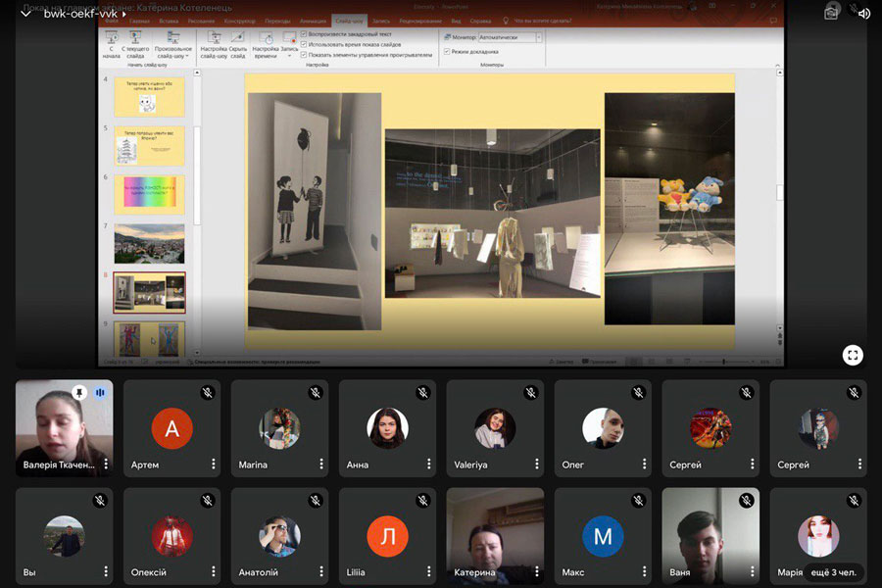The image size is (882, 588).
Task: Tap the meeting code bwk-oekf-vvk
Action: (80, 14)
